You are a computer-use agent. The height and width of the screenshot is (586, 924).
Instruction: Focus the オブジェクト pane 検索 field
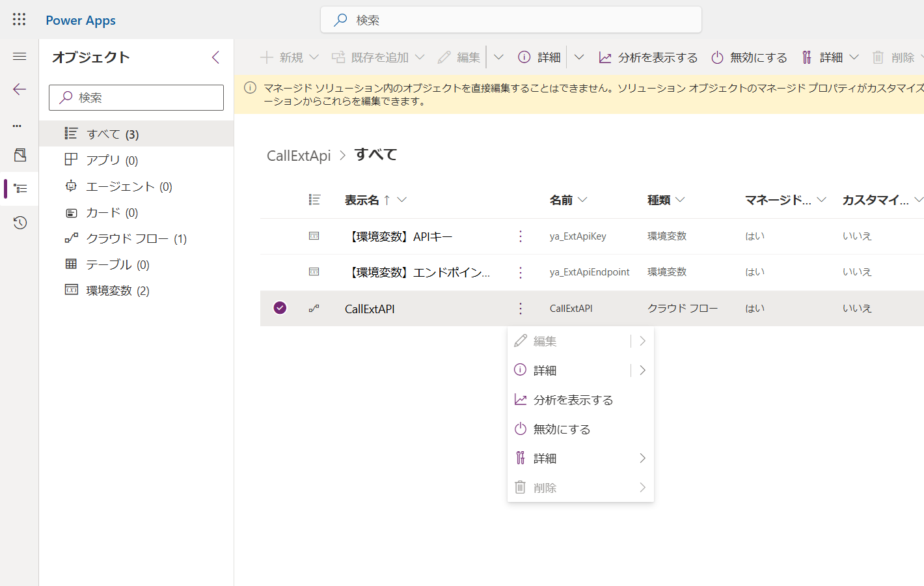pyautogui.click(x=136, y=98)
